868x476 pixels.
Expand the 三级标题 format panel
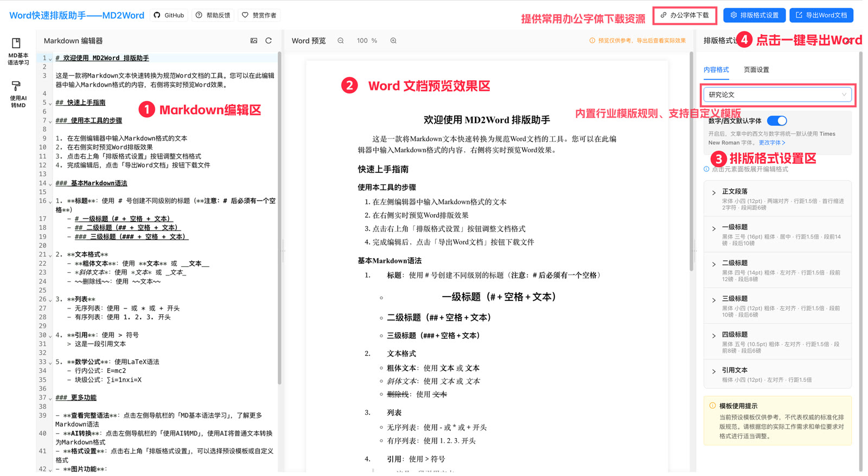pyautogui.click(x=777, y=306)
